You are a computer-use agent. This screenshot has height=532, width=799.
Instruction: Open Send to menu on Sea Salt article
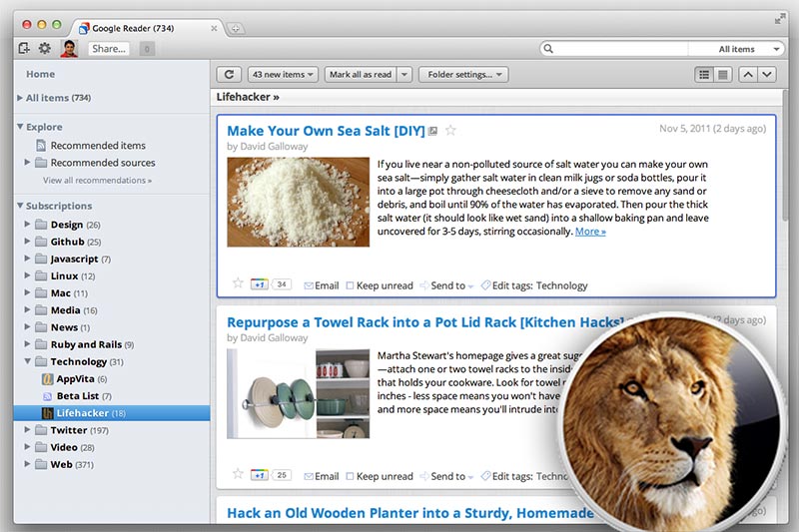click(446, 285)
